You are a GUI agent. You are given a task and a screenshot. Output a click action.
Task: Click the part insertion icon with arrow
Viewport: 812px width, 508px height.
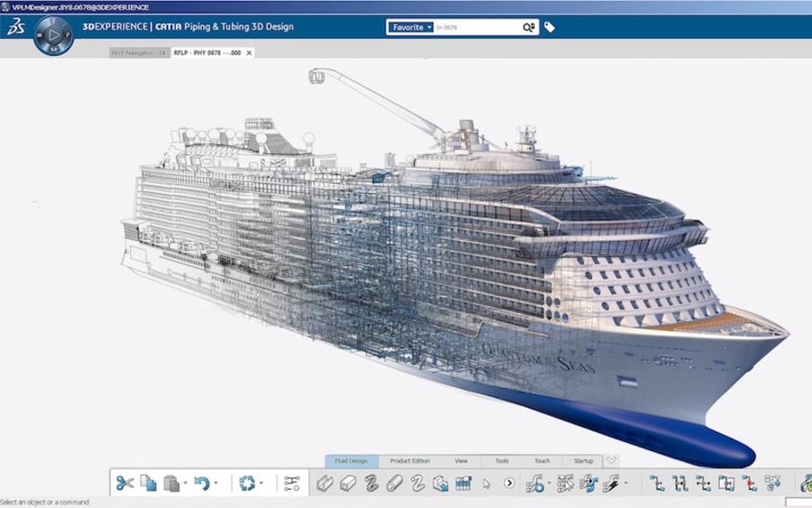coord(440,484)
